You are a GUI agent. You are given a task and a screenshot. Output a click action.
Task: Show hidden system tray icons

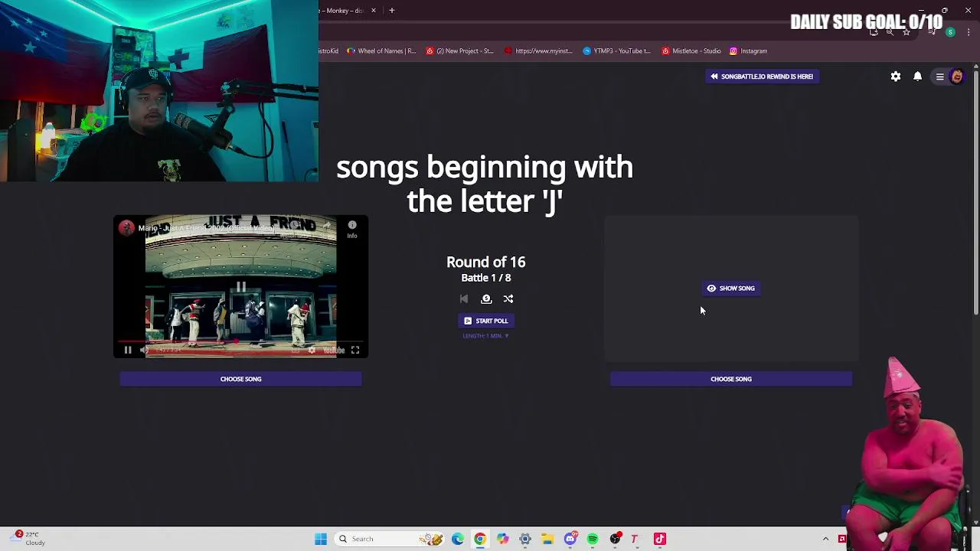click(825, 539)
